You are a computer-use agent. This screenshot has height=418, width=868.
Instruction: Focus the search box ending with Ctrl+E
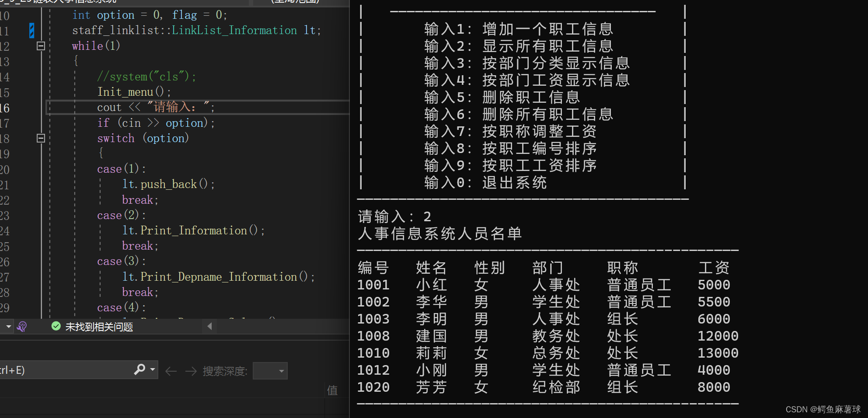point(66,370)
